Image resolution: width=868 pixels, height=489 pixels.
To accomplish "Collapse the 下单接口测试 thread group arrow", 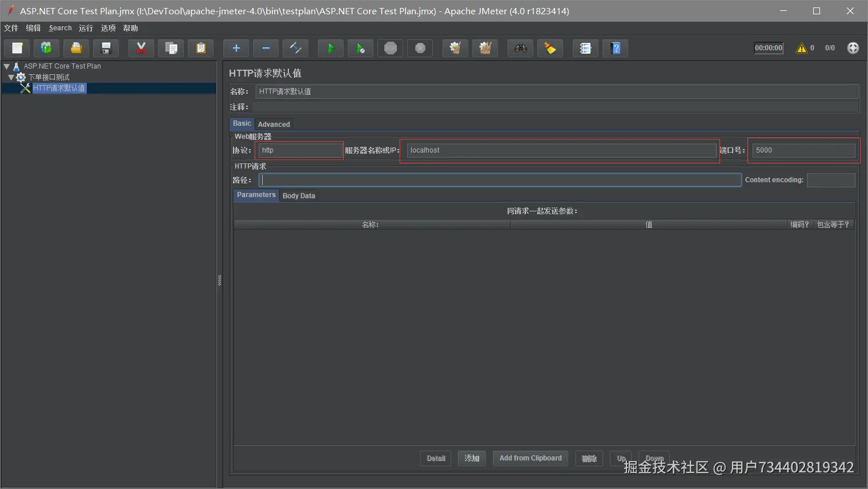I will click(11, 77).
